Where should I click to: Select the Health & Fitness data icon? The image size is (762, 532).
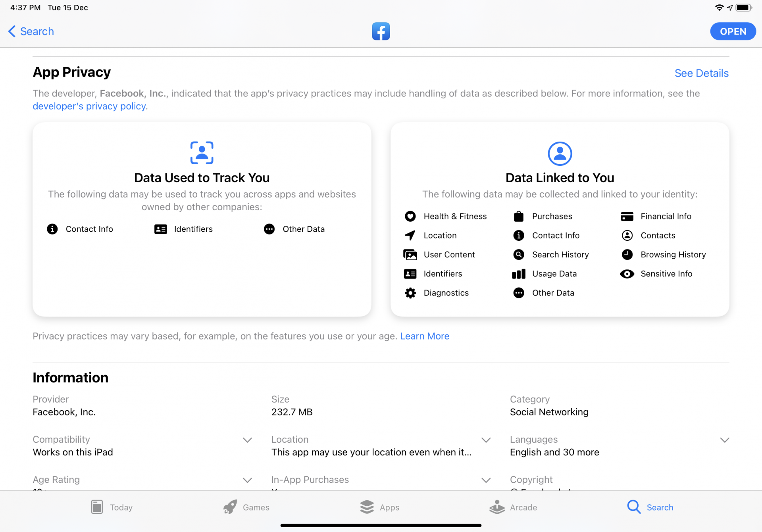tap(410, 216)
